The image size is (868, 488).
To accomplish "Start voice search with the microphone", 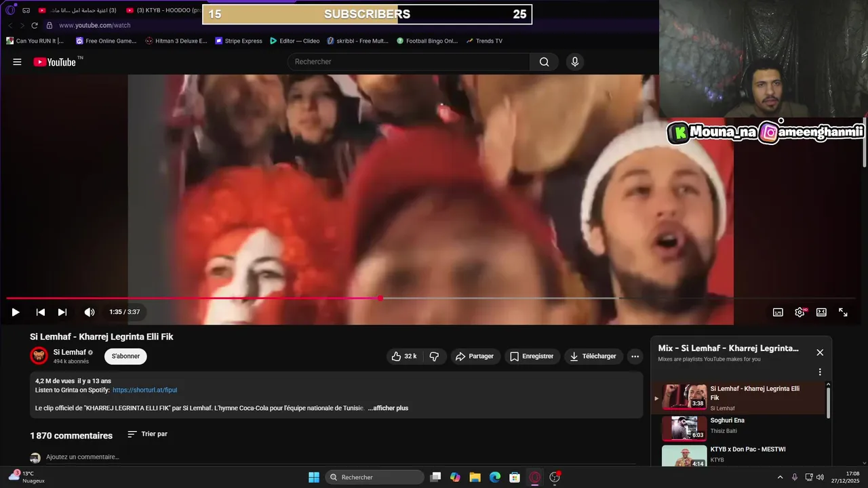I will [575, 62].
